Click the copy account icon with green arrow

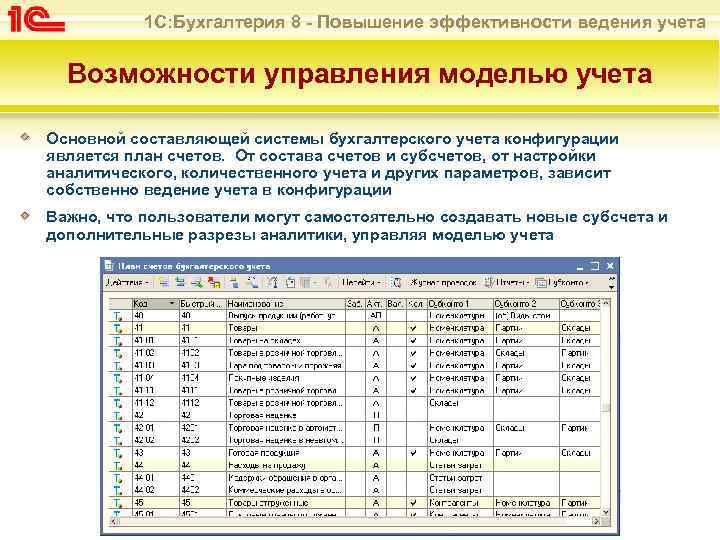point(197,282)
